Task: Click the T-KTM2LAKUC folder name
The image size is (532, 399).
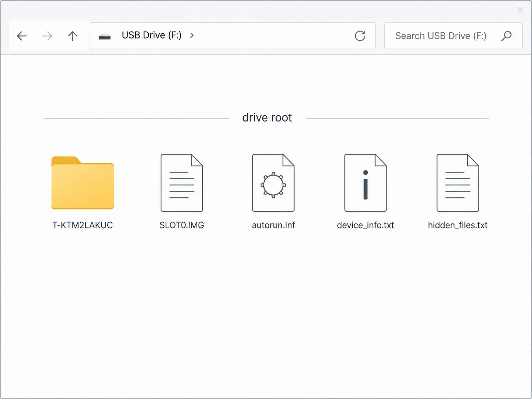Action: click(x=83, y=225)
